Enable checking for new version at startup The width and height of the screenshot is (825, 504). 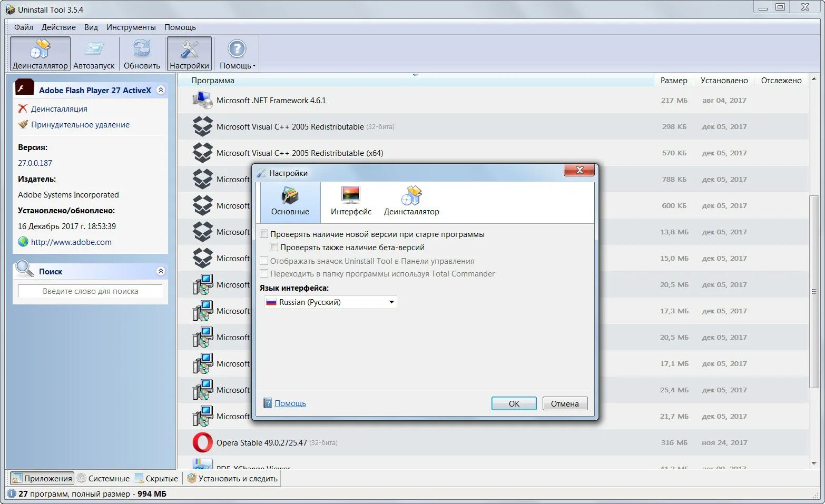tap(264, 234)
